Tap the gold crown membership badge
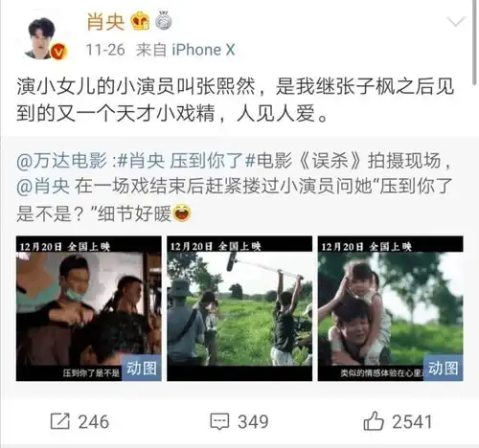The image size is (479, 448). (140, 21)
